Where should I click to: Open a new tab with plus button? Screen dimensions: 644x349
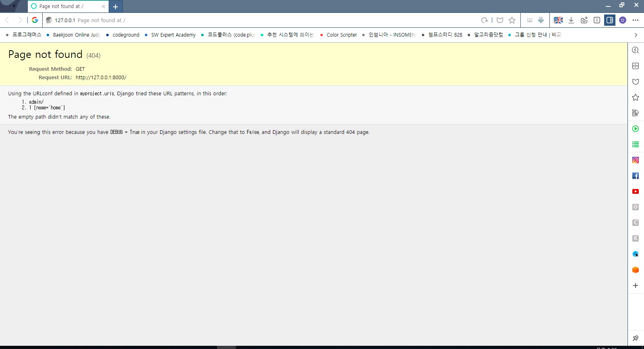click(x=116, y=6)
